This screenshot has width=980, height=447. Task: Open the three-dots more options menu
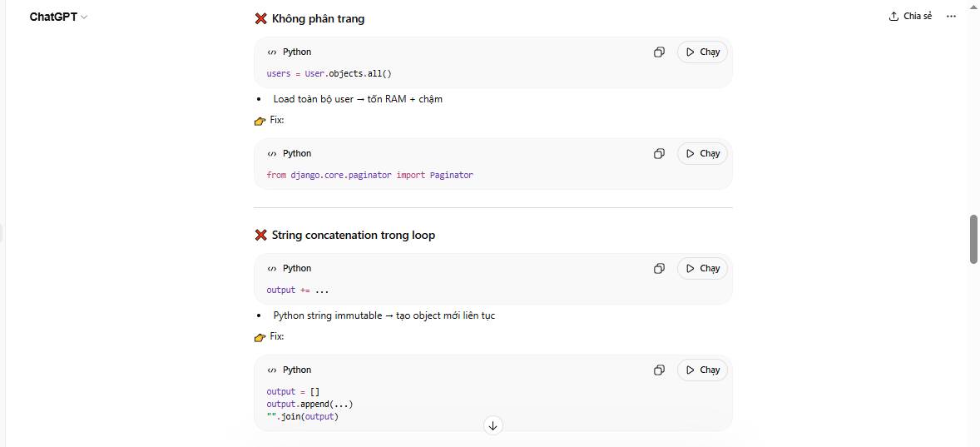[951, 16]
